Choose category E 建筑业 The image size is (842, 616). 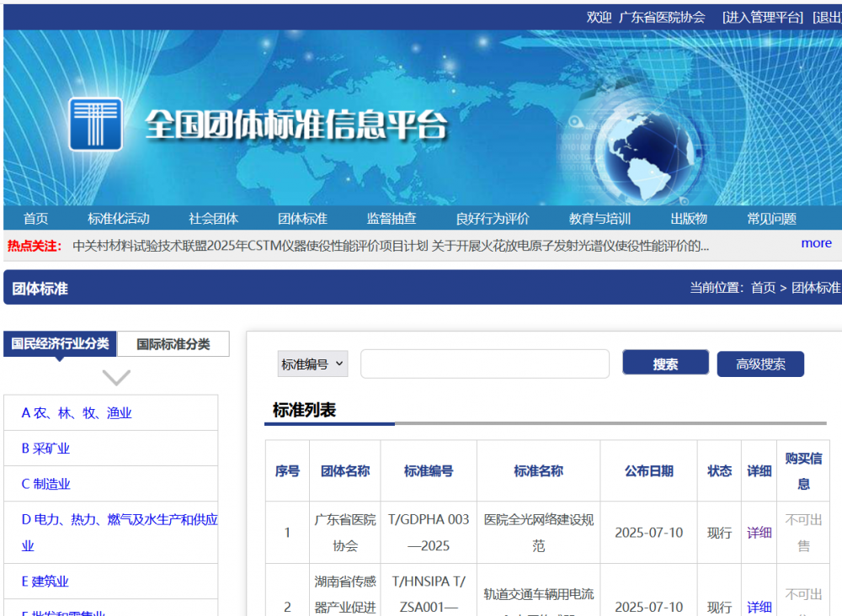pyautogui.click(x=45, y=581)
